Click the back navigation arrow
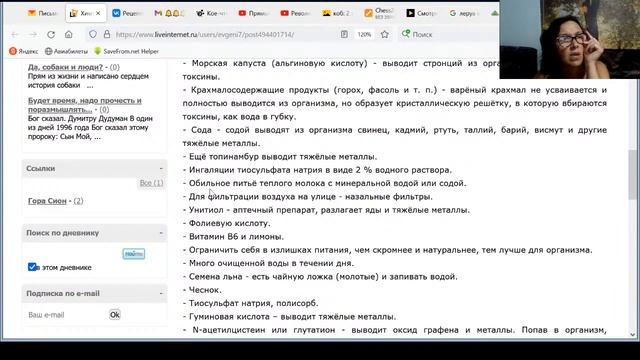This screenshot has height=360, width=640. (15, 35)
